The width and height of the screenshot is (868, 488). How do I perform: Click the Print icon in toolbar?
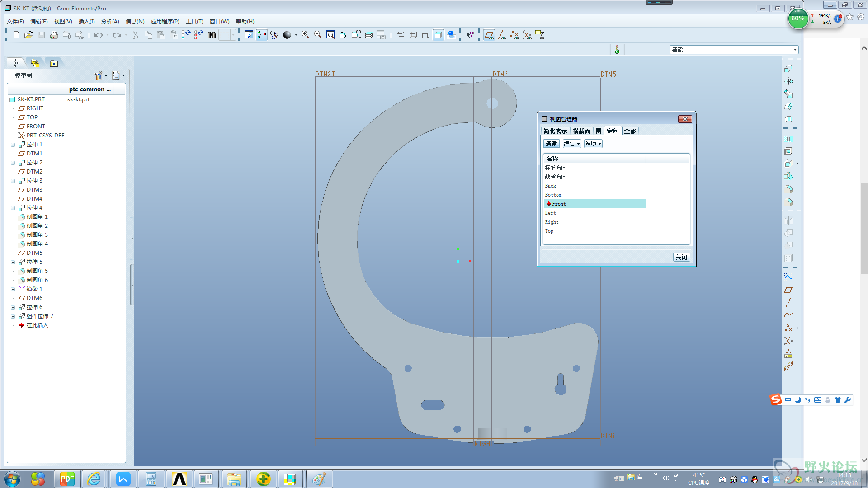(54, 35)
